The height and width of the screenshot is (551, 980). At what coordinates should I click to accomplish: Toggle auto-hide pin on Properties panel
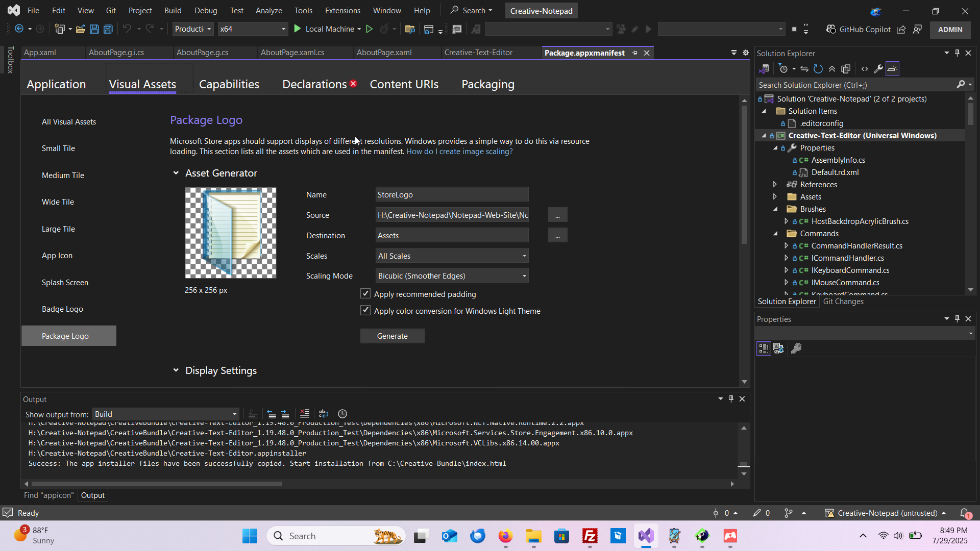[x=957, y=319]
